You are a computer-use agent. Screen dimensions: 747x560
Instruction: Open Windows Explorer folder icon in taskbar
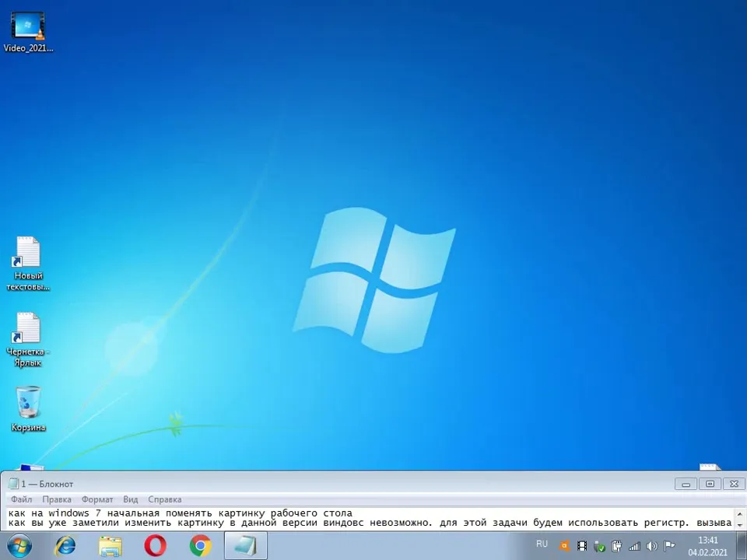110,546
